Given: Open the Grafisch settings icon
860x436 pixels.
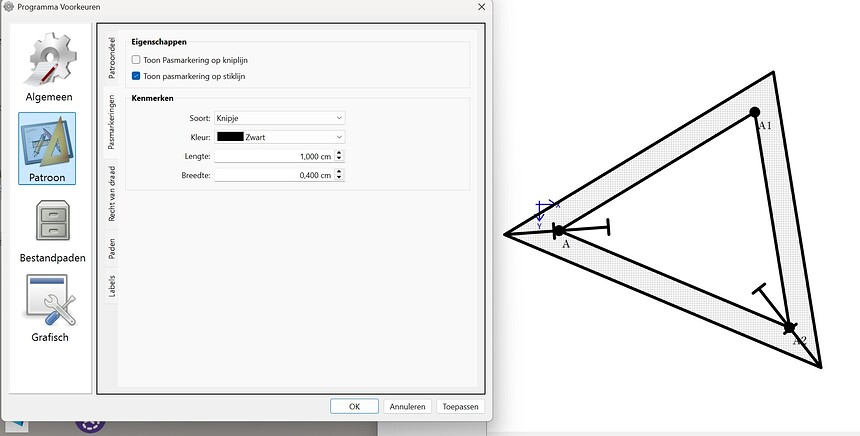Looking at the screenshot, I should (x=50, y=307).
